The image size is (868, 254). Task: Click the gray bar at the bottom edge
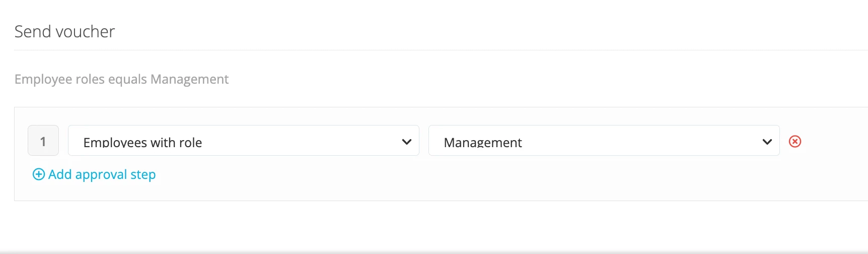coord(434,251)
